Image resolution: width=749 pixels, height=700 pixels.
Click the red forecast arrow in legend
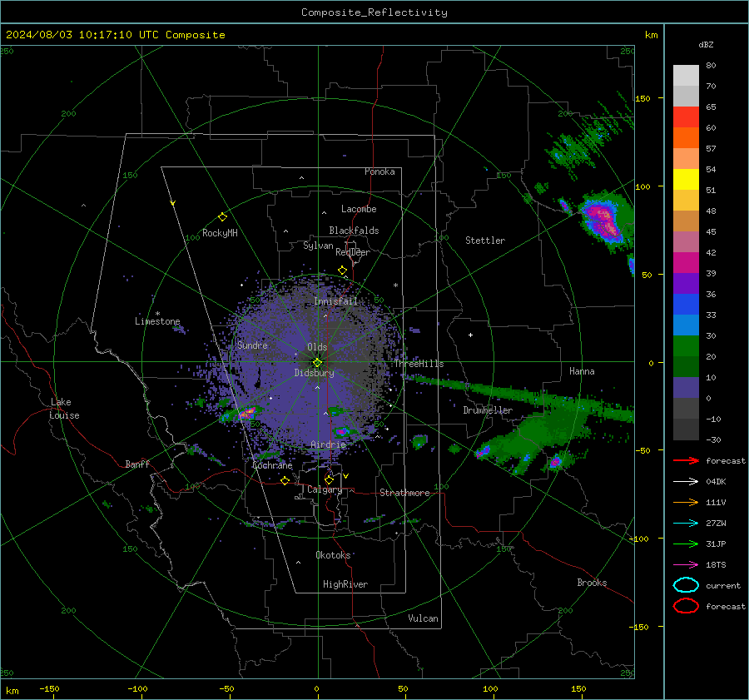click(x=686, y=460)
